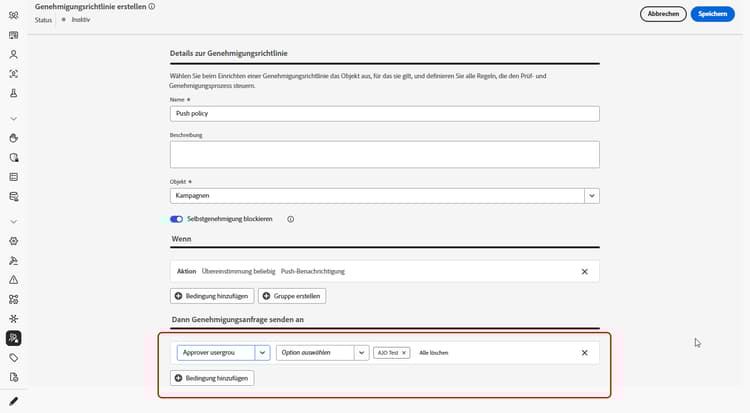This screenshot has width=750, height=413.
Task: Open the datasets database icon in sidebar
Action: coord(13,197)
